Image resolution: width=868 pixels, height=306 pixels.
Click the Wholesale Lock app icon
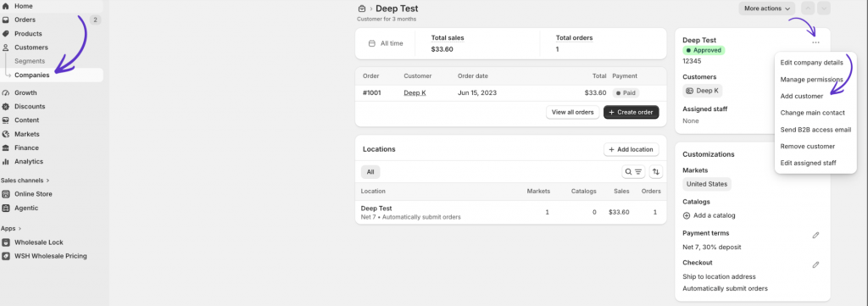point(6,242)
